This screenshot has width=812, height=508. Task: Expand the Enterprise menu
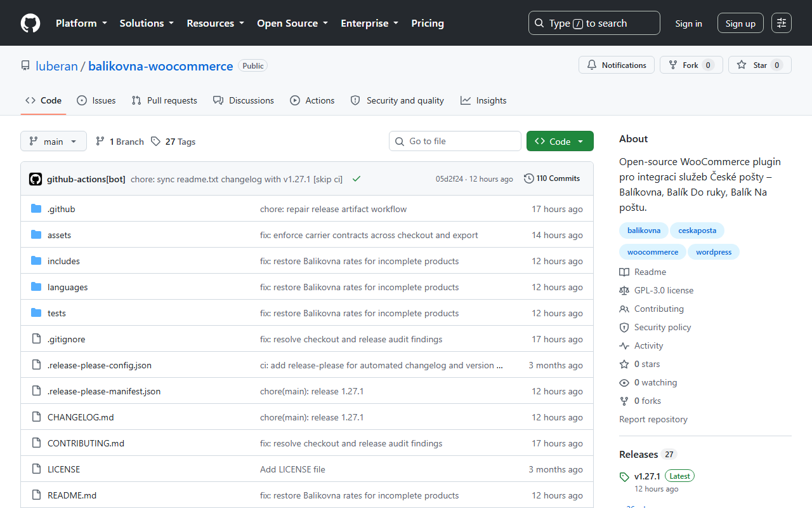click(370, 23)
